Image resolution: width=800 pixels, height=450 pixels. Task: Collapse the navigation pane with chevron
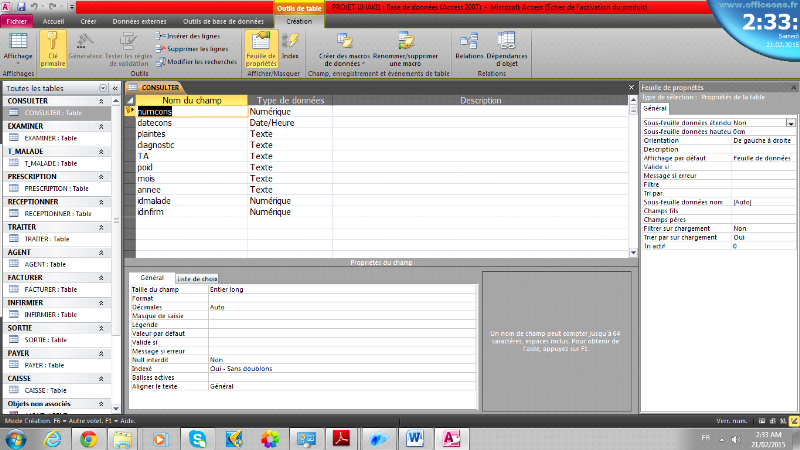point(116,89)
